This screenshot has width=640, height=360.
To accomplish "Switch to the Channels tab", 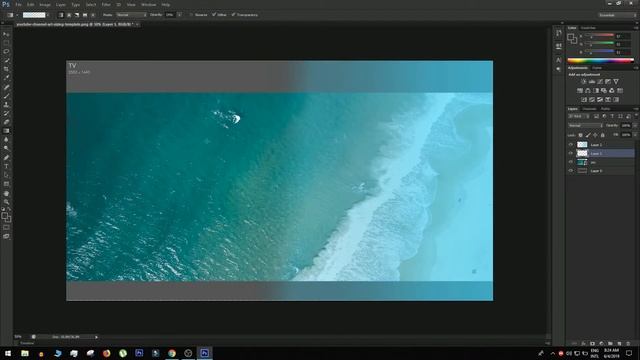I will [589, 109].
